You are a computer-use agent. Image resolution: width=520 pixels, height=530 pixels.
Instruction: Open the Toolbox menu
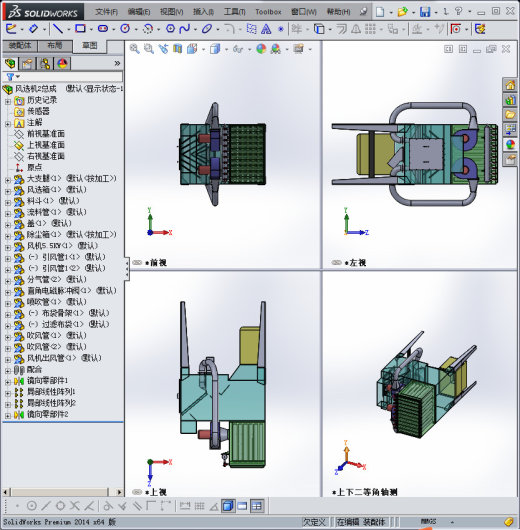(268, 12)
